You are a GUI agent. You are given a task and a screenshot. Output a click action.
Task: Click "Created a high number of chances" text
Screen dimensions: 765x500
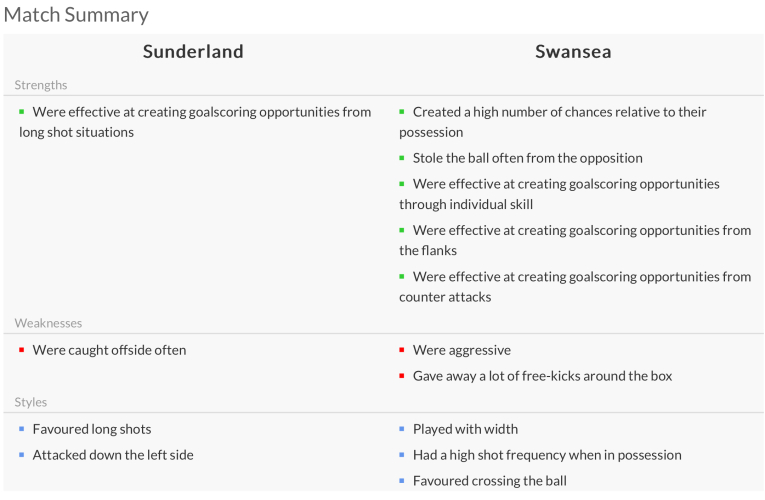pyautogui.click(x=559, y=112)
